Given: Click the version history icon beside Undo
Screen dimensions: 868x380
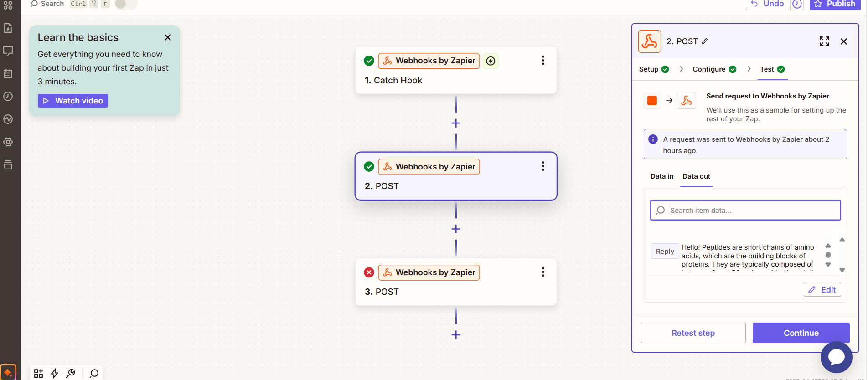Looking at the screenshot, I should coord(797,4).
